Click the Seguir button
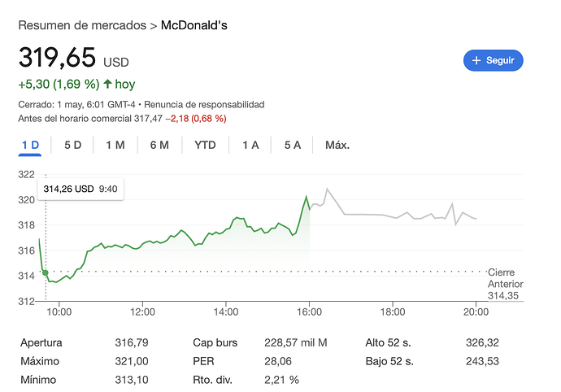561x392 pixels. click(494, 60)
